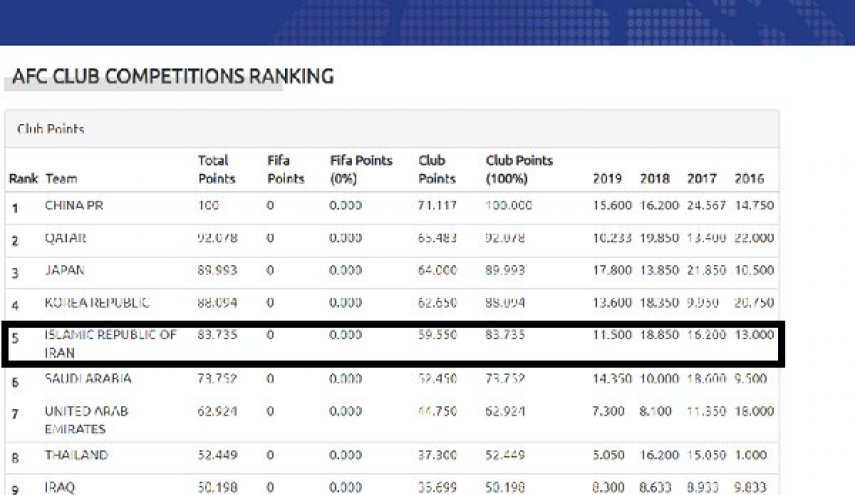855x495 pixels.
Task: Open the QATAR team entry
Action: tap(65, 238)
